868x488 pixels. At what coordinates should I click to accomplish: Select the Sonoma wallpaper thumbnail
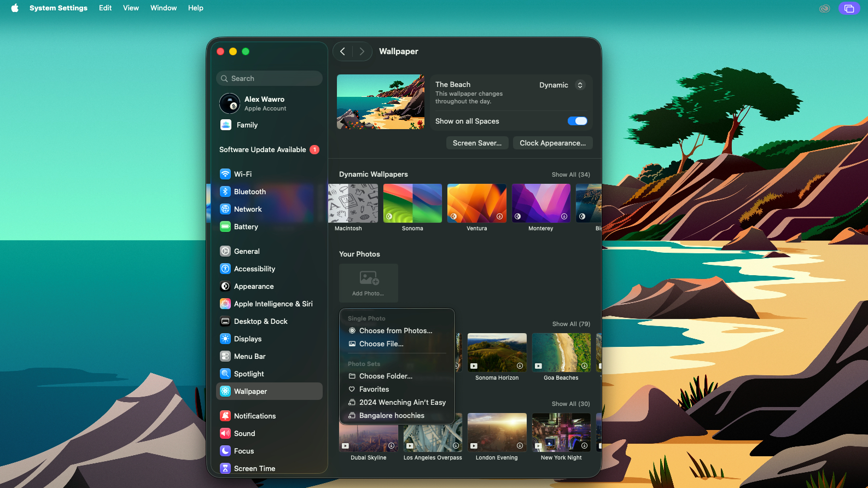click(412, 204)
